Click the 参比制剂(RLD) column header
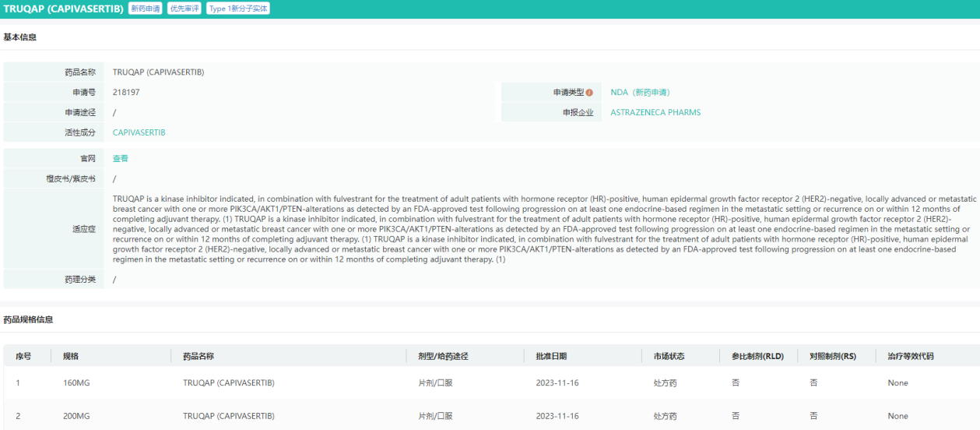 click(757, 356)
